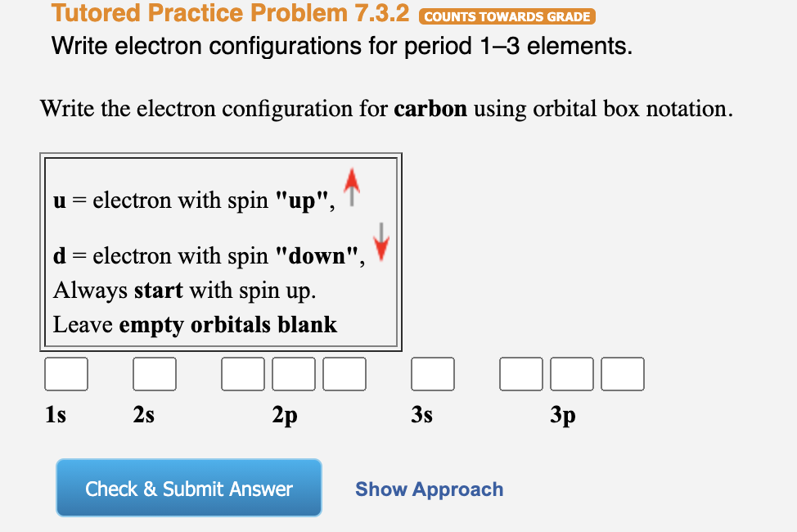The width and height of the screenshot is (797, 532).
Task: Select the 1s orbital box
Action: coord(65,373)
